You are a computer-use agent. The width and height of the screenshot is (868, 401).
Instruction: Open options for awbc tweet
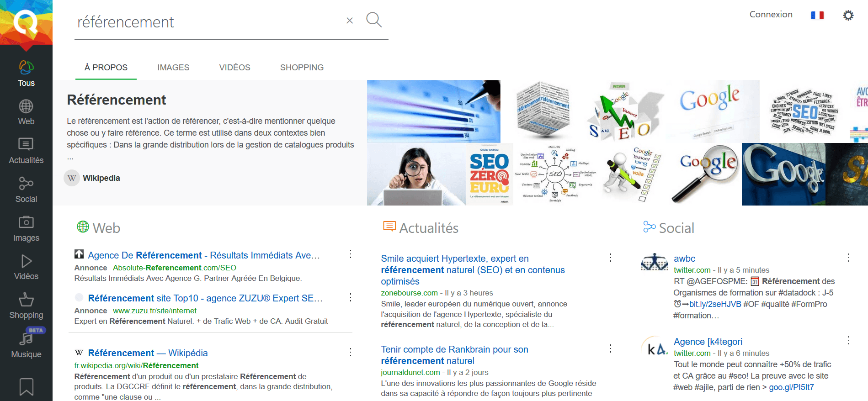pos(849,258)
